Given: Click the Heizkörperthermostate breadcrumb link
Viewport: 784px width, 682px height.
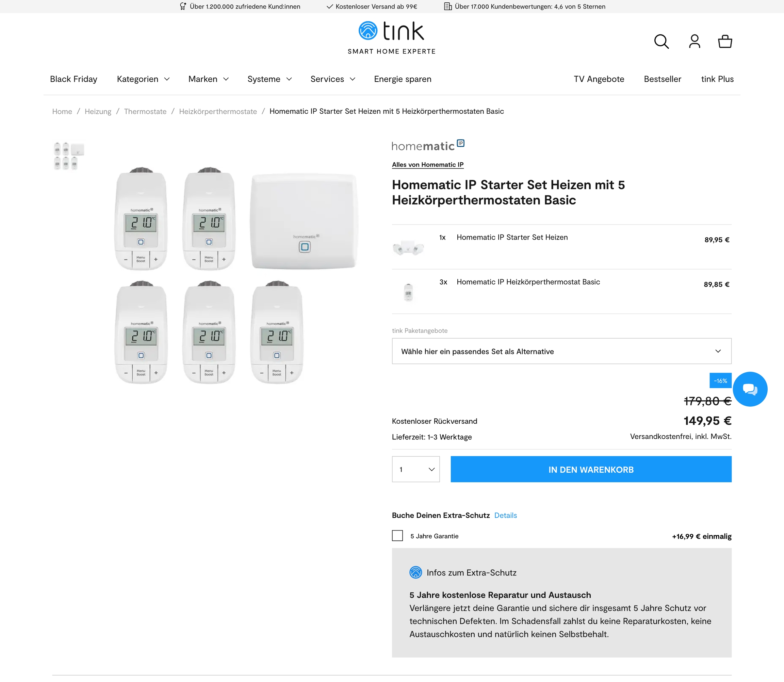Looking at the screenshot, I should coord(218,112).
